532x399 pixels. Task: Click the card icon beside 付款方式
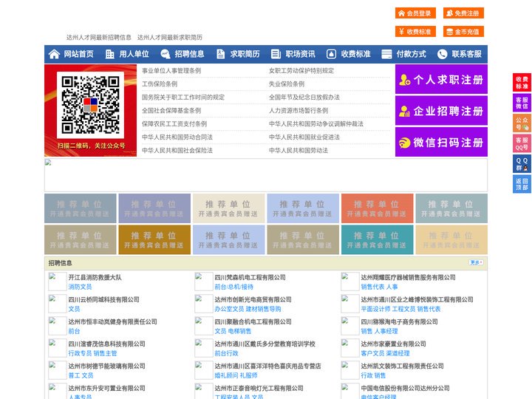(x=386, y=54)
